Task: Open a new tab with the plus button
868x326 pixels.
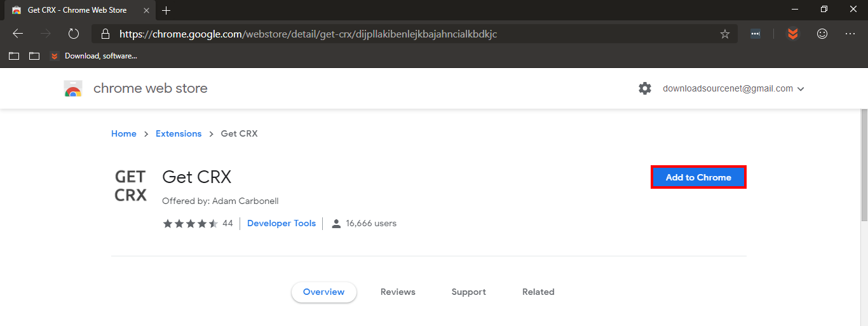Action: point(166,10)
